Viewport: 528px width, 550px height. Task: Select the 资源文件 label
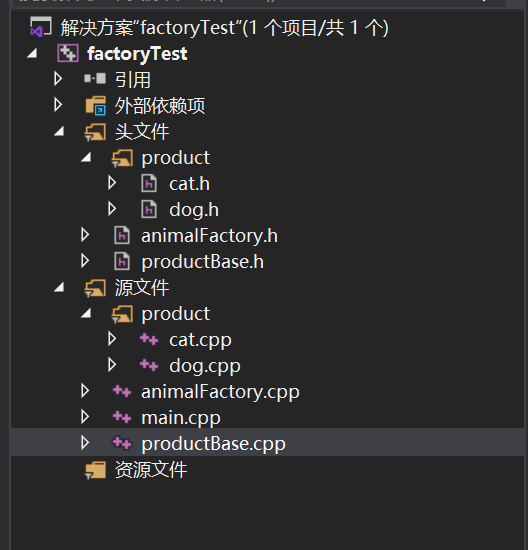point(151,470)
